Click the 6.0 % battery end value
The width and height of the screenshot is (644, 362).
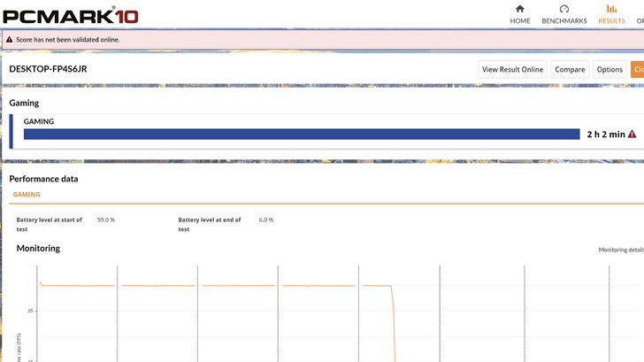(x=266, y=220)
